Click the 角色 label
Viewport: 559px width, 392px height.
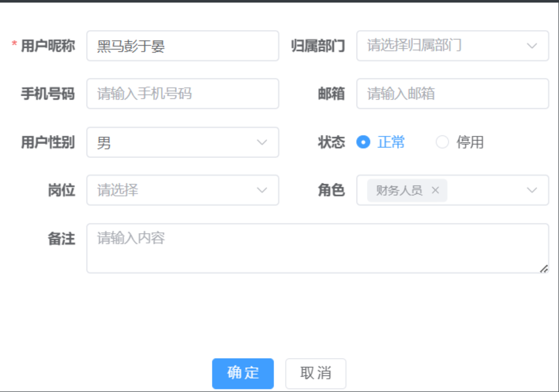332,190
